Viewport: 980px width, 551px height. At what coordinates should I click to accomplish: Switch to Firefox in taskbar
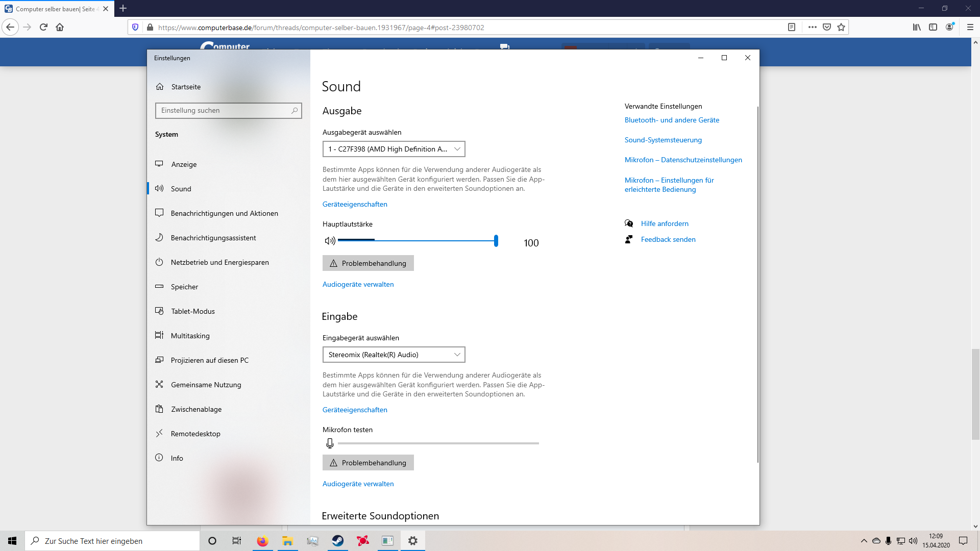262,541
